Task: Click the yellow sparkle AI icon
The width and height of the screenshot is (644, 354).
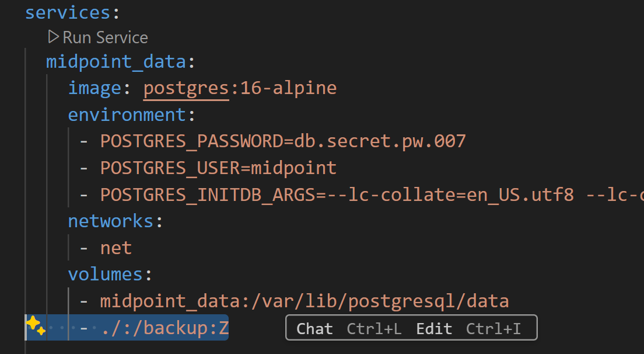Action: click(x=36, y=327)
